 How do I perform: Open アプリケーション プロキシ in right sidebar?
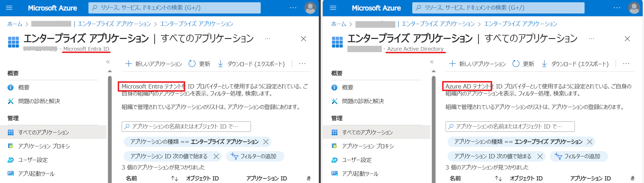coord(377,146)
